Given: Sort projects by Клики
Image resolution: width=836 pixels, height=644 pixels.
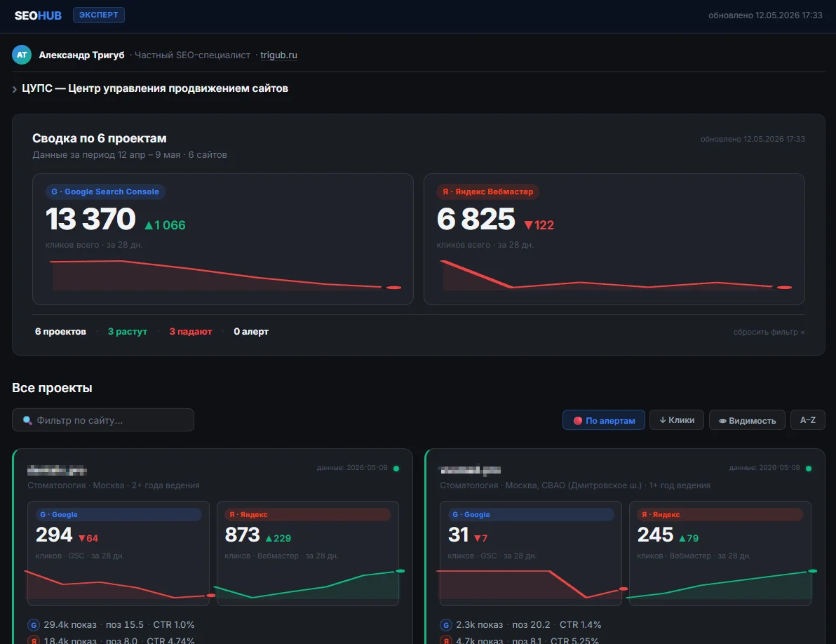Looking at the screenshot, I should (677, 420).
